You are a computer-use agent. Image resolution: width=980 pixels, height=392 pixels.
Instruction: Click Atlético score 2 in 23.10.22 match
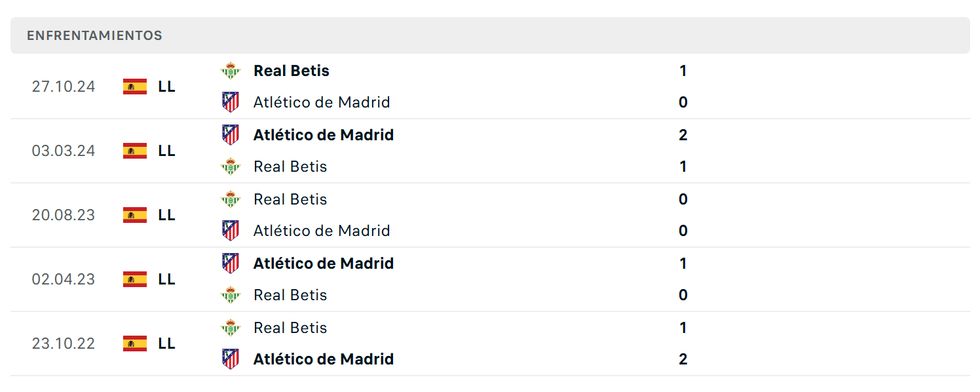tap(683, 359)
